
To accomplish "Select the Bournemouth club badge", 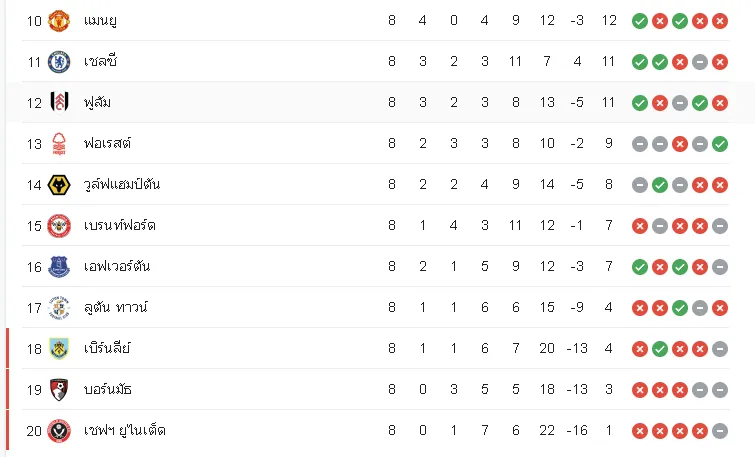I will pyautogui.click(x=59, y=390).
